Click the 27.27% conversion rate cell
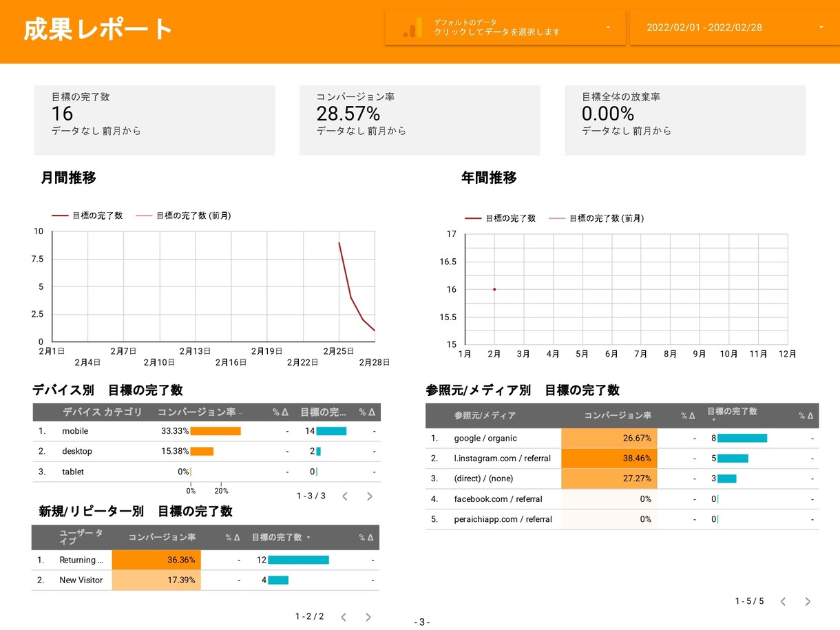Image resolution: width=840 pixels, height=630 pixels. pyautogui.click(x=609, y=479)
